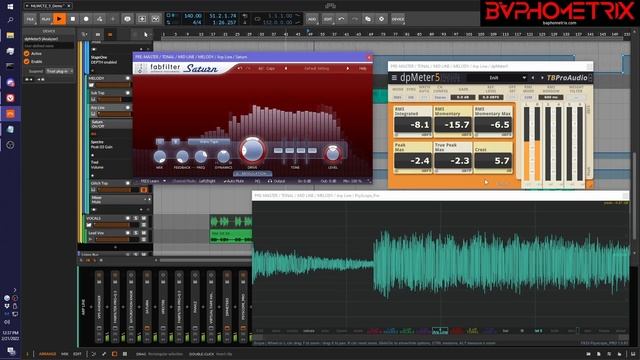
Task: Open the dpMeter5 preset dropdown
Action: [x=524, y=78]
